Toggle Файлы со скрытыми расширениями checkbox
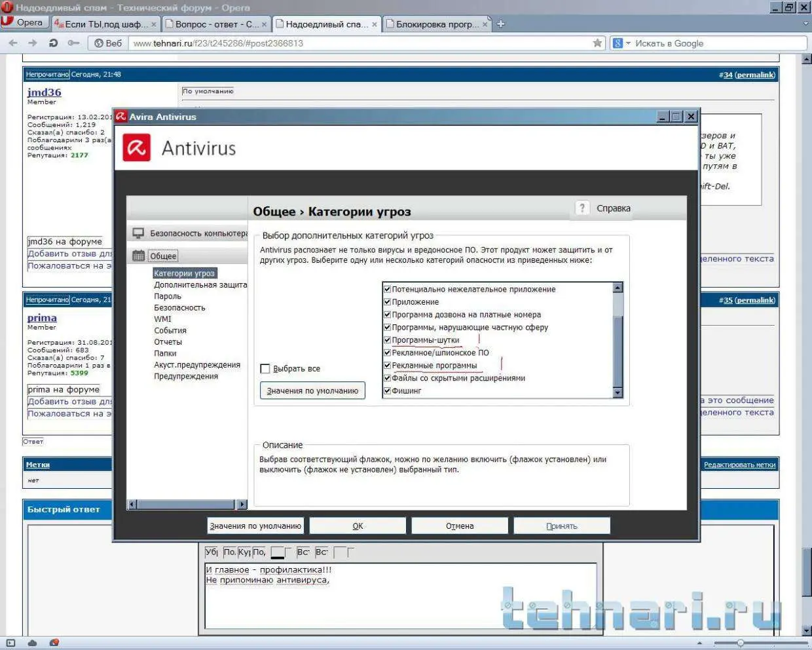This screenshot has width=812, height=650. 387,378
